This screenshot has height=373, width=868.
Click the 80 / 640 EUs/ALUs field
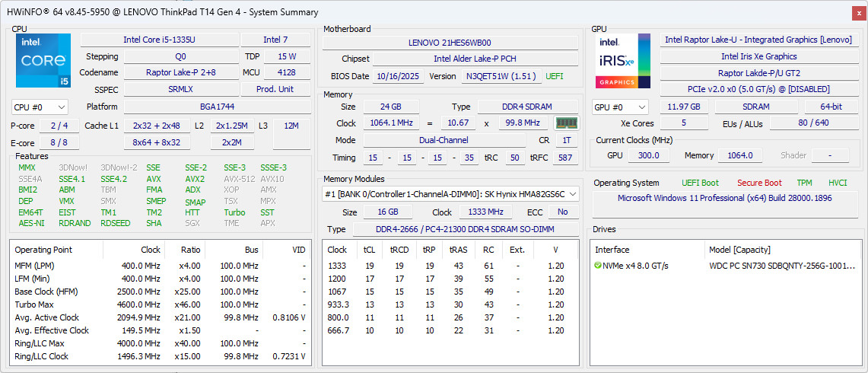[x=813, y=123]
